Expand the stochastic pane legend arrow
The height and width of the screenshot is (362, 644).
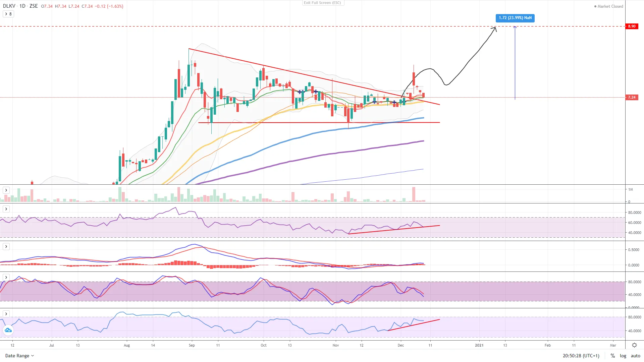click(6, 277)
